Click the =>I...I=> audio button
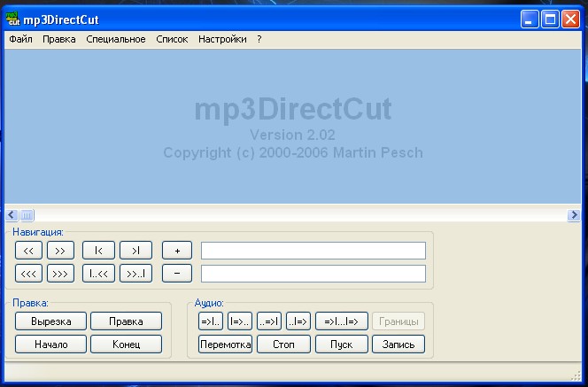 coord(342,321)
